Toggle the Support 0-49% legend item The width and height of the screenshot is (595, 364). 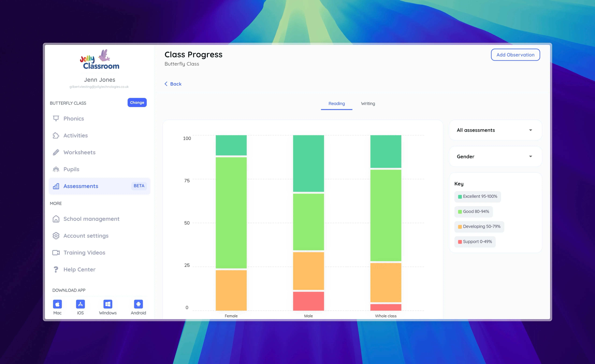[475, 242]
